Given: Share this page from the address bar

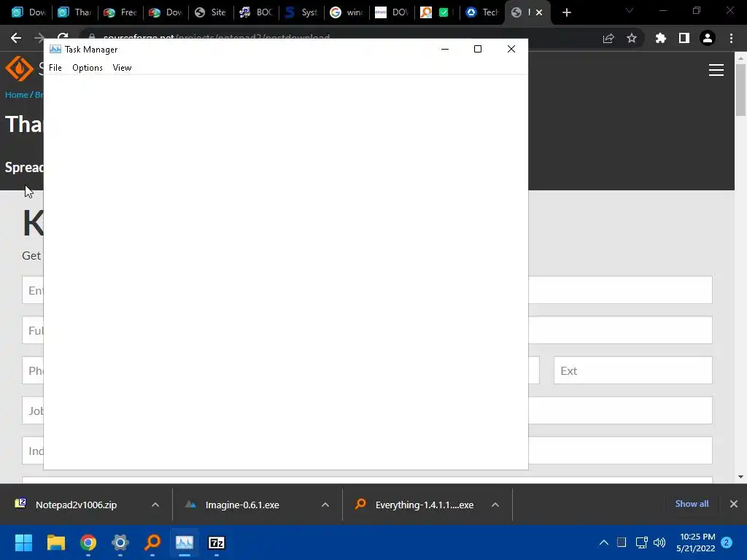Looking at the screenshot, I should coord(608,38).
